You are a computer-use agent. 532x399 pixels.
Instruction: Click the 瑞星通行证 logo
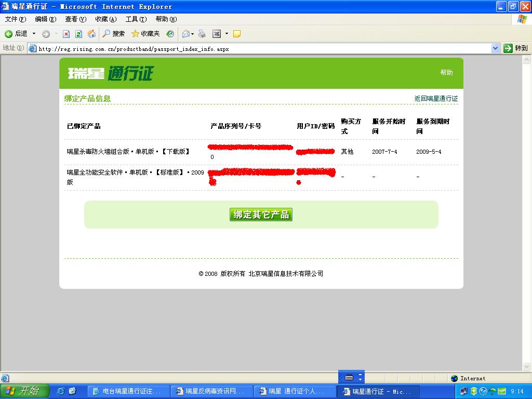tap(111, 73)
